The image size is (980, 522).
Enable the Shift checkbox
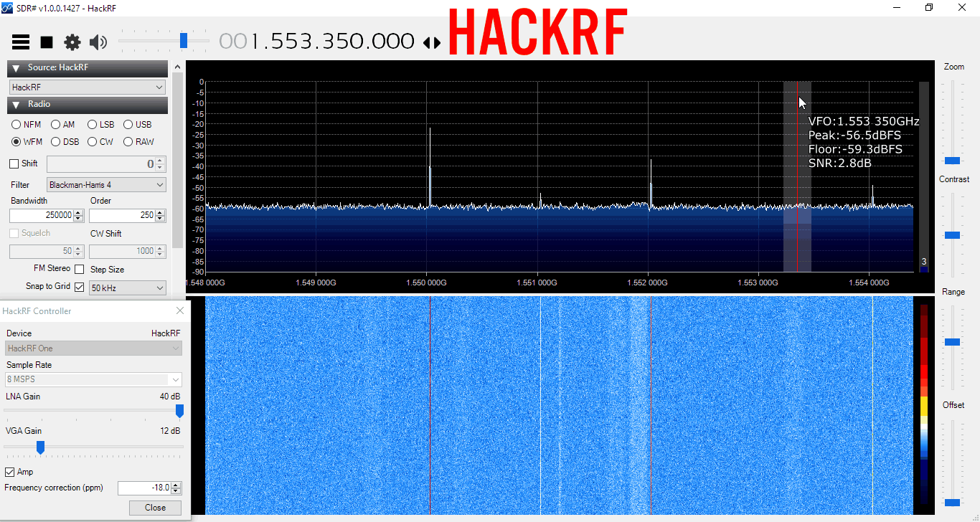tap(14, 163)
